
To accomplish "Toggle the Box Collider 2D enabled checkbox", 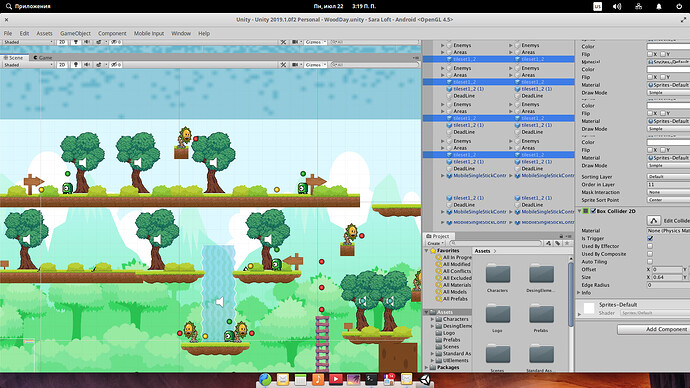I will pyautogui.click(x=593, y=211).
